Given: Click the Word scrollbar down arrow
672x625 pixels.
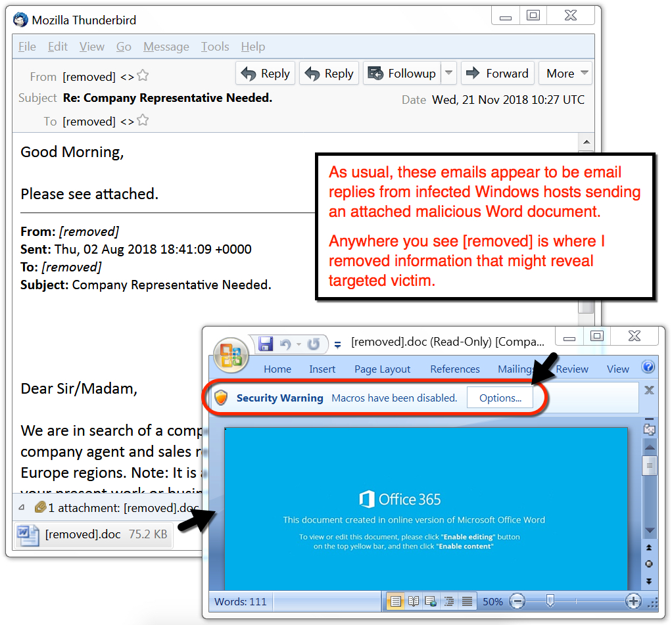Looking at the screenshot, I should [x=650, y=530].
